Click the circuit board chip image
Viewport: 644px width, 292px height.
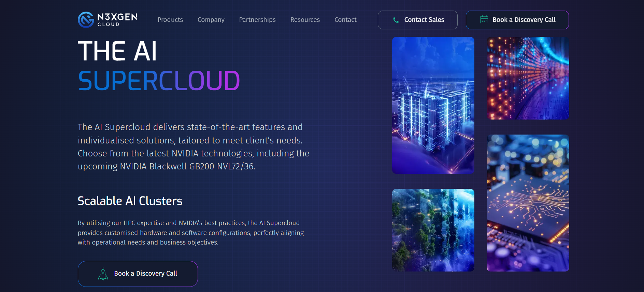pos(528,203)
